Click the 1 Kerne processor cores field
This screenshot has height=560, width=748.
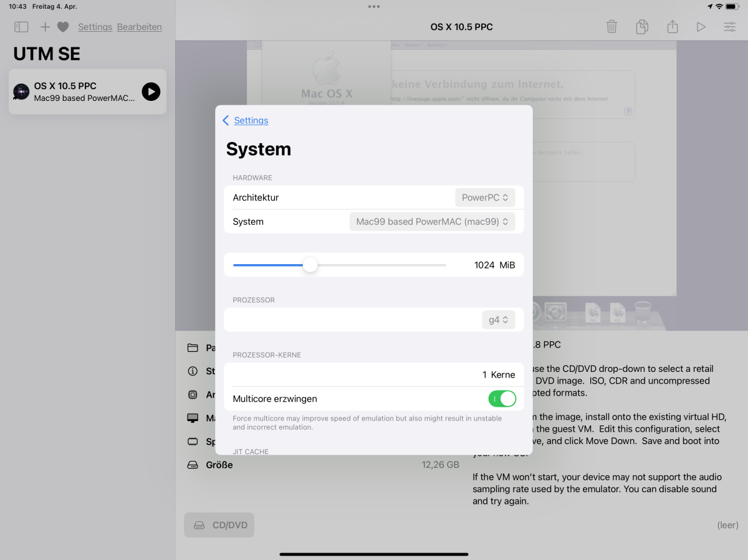374,374
